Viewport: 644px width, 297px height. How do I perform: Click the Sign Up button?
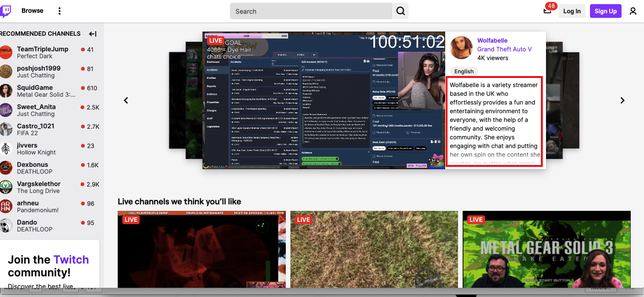(606, 11)
